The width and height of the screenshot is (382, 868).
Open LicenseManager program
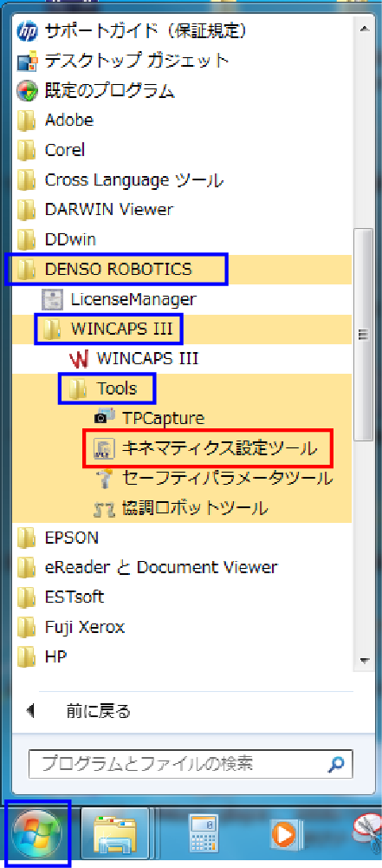(x=119, y=299)
